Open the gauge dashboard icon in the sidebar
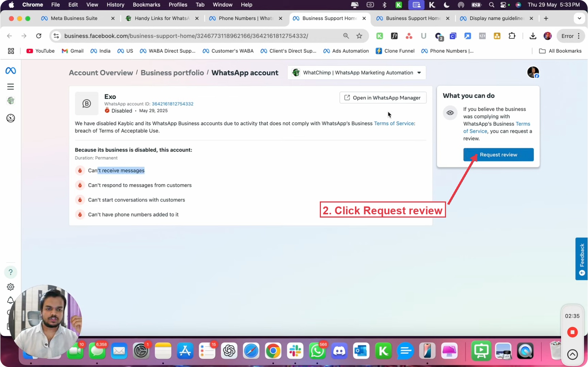Screen dimensions: 588x367 point(11,118)
